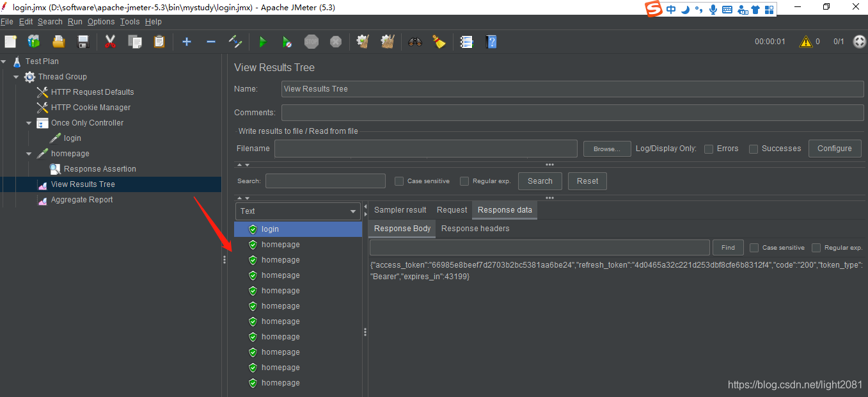868x397 pixels.
Task: Click the Open file folder icon
Action: click(x=59, y=42)
